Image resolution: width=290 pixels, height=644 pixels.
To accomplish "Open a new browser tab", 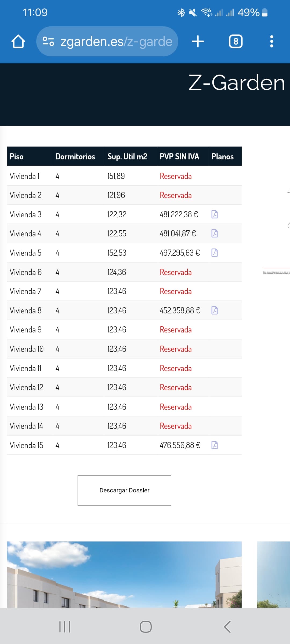I will click(198, 42).
